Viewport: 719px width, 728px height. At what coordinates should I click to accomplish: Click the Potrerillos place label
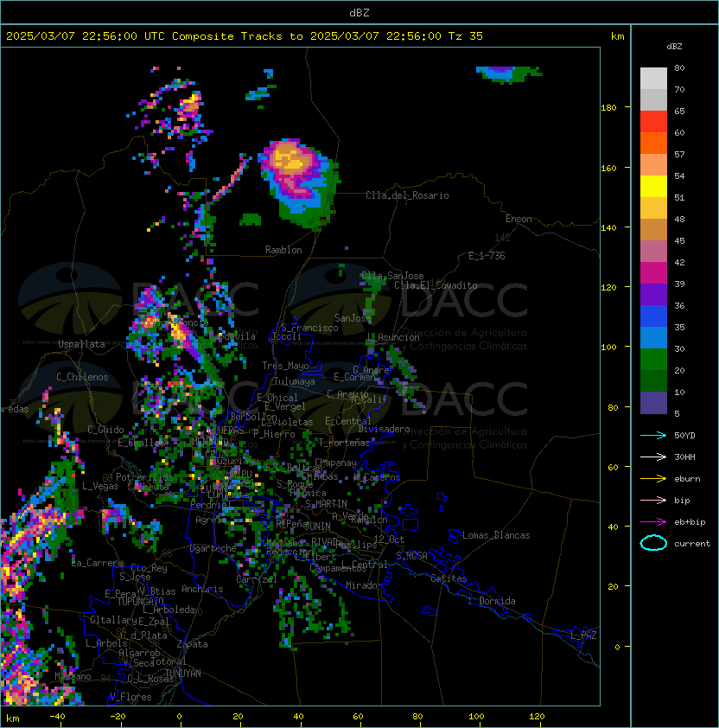144,477
